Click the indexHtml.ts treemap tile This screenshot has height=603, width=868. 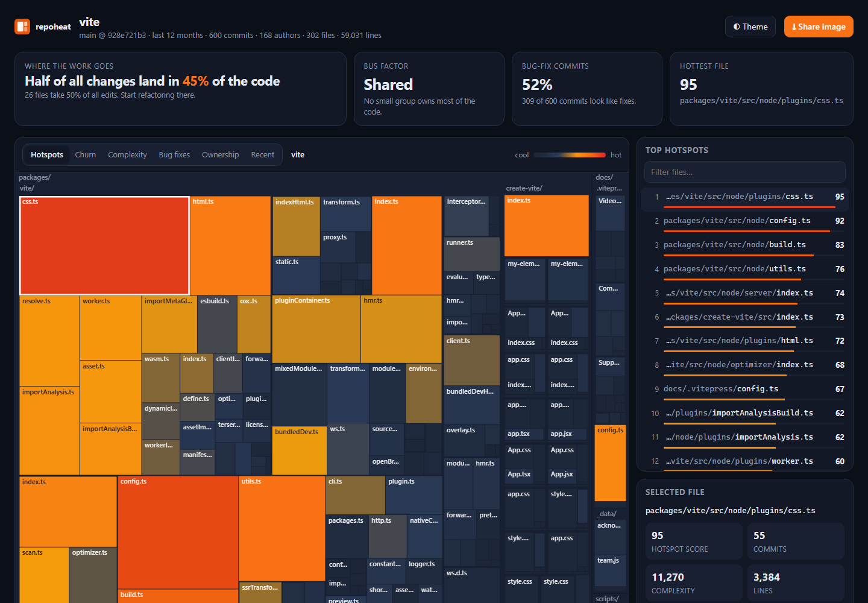coord(296,226)
